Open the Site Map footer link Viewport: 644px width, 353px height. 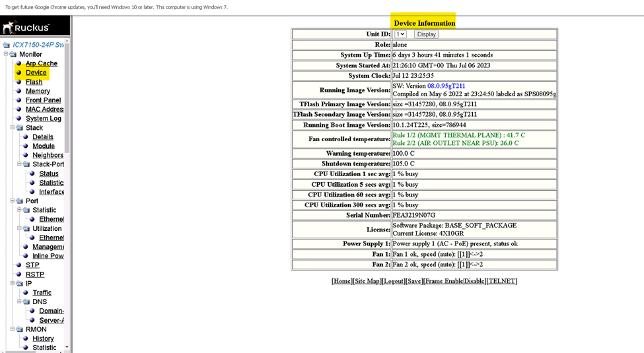pos(367,281)
